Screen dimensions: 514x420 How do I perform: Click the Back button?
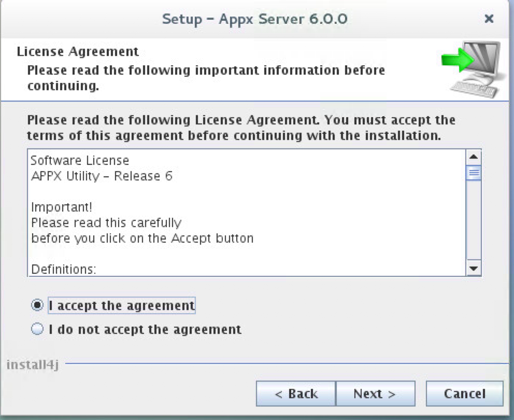[295, 393]
